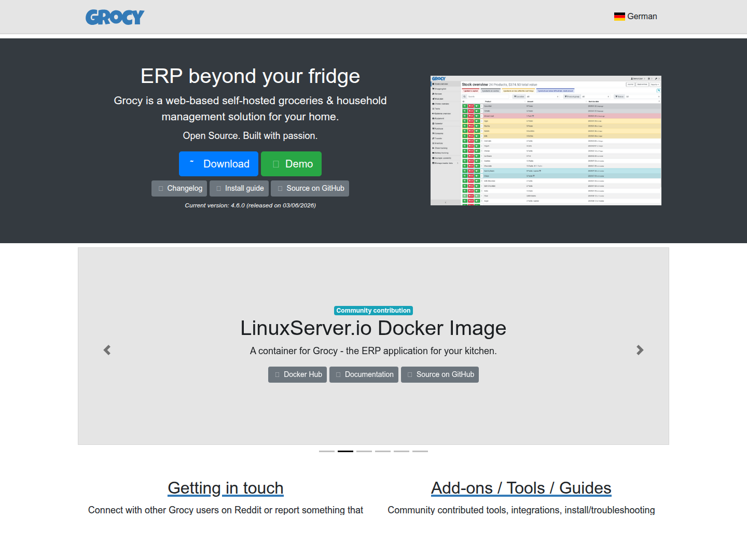Enlarge the Stock overview screenshot thumbnail
747x560 pixels.
point(546,141)
